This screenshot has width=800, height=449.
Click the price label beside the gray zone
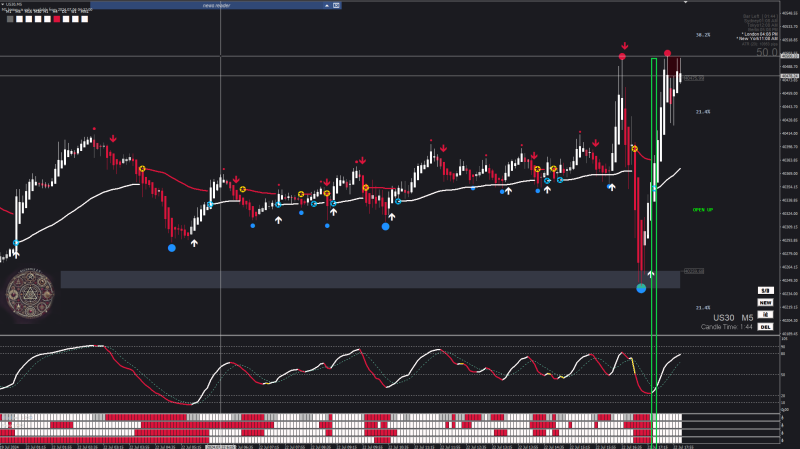point(694,271)
